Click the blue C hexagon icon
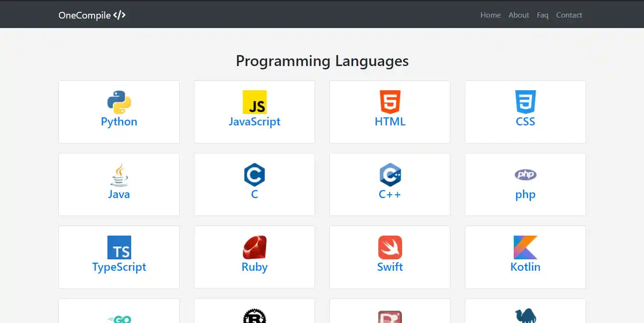 (x=254, y=175)
